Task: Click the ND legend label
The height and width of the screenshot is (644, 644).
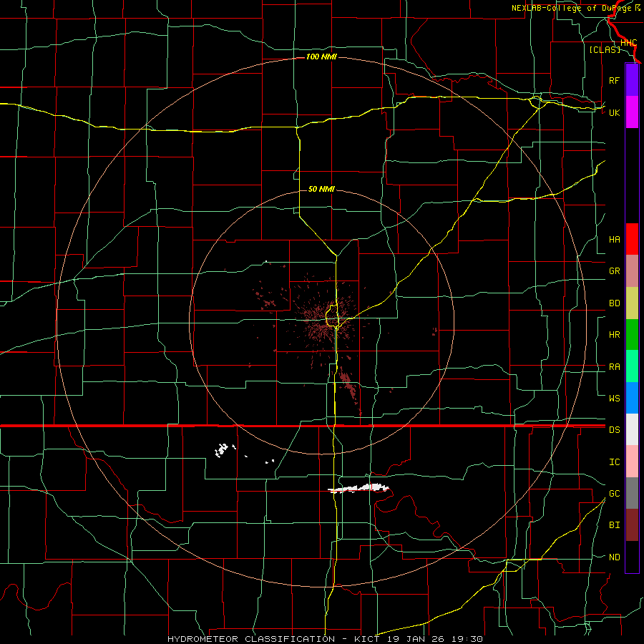Action: [614, 557]
